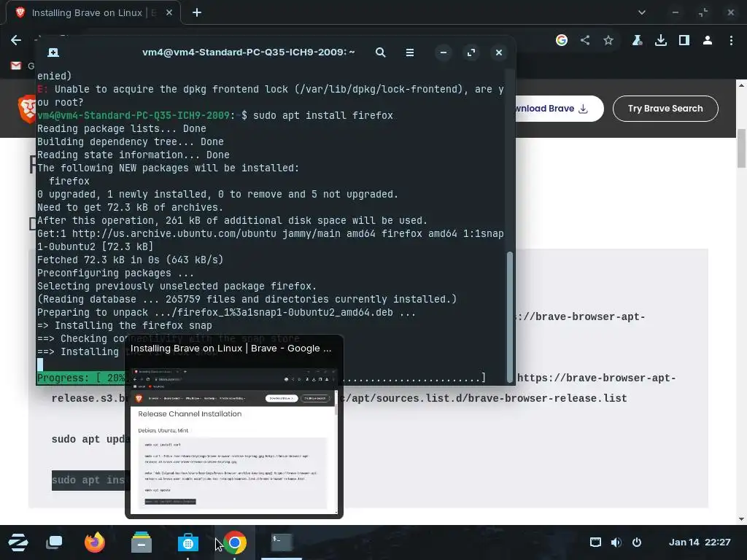Image resolution: width=747 pixels, height=560 pixels.
Task: Minimize the terminal window
Action: click(444, 52)
